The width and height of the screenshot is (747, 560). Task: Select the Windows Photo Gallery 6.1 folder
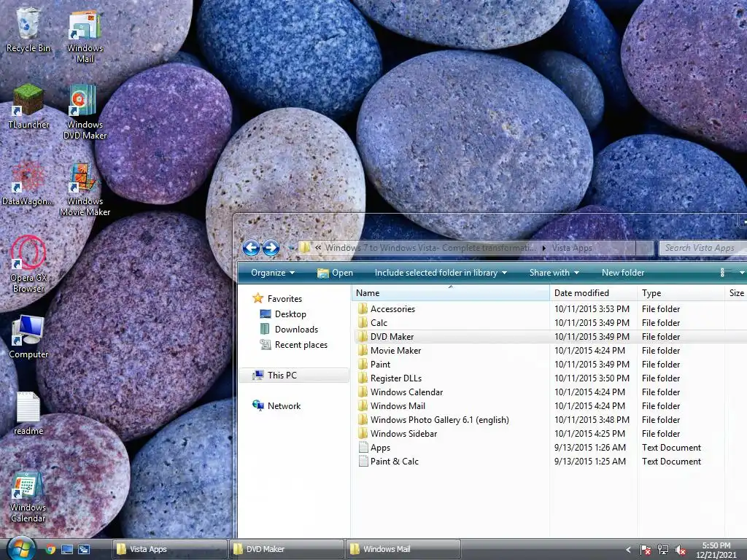click(x=440, y=419)
